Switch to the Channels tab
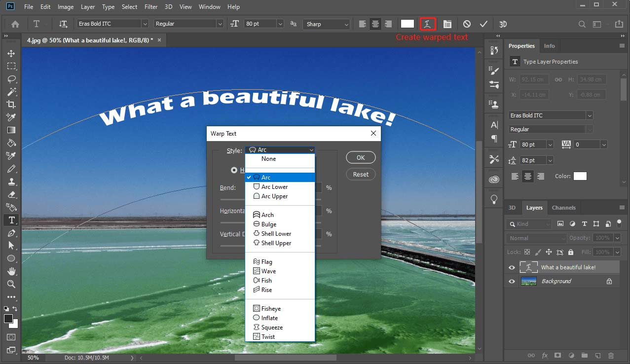Screen dimensions: 630x364 tap(563, 207)
